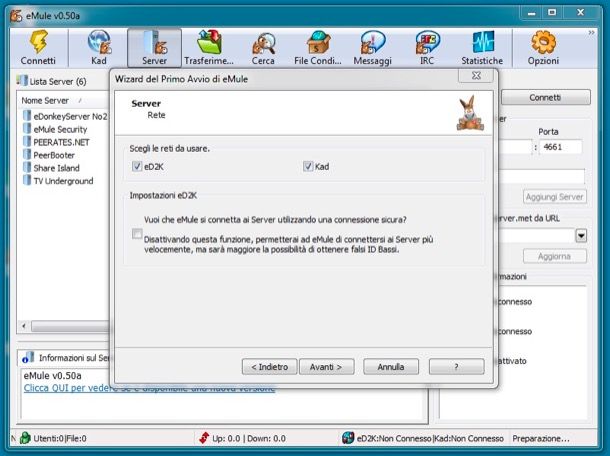
Task: Click the Connetti button in main window
Action: (545, 97)
